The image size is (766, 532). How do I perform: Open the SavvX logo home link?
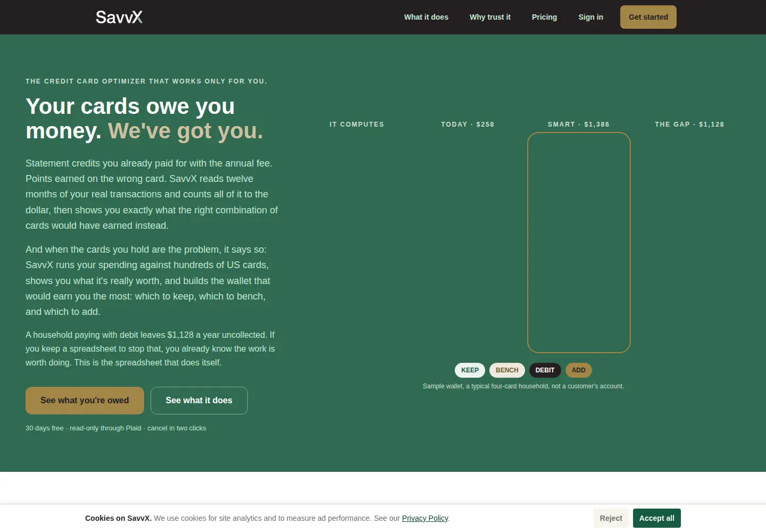pos(119,17)
